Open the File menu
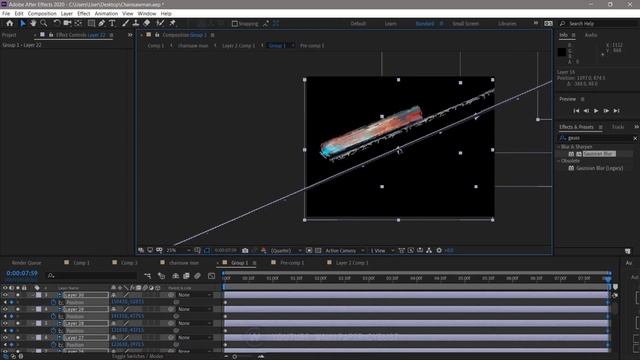The width and height of the screenshot is (640, 360). point(6,13)
